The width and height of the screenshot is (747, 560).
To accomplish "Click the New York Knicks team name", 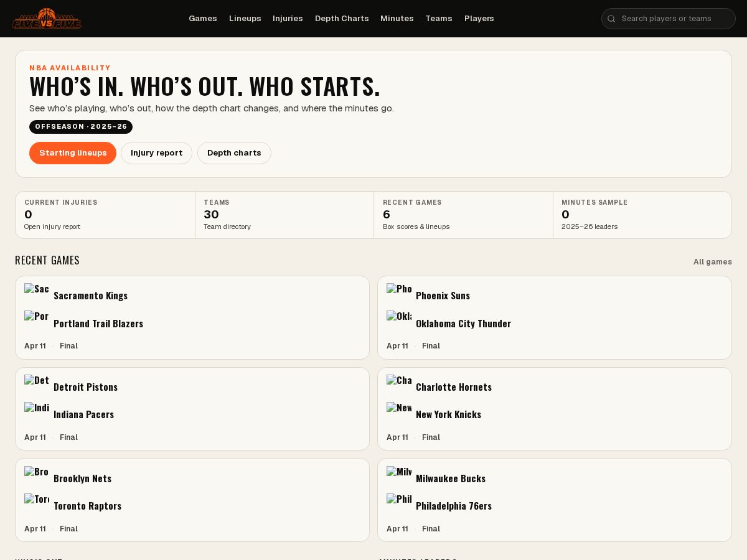I will pos(448,414).
